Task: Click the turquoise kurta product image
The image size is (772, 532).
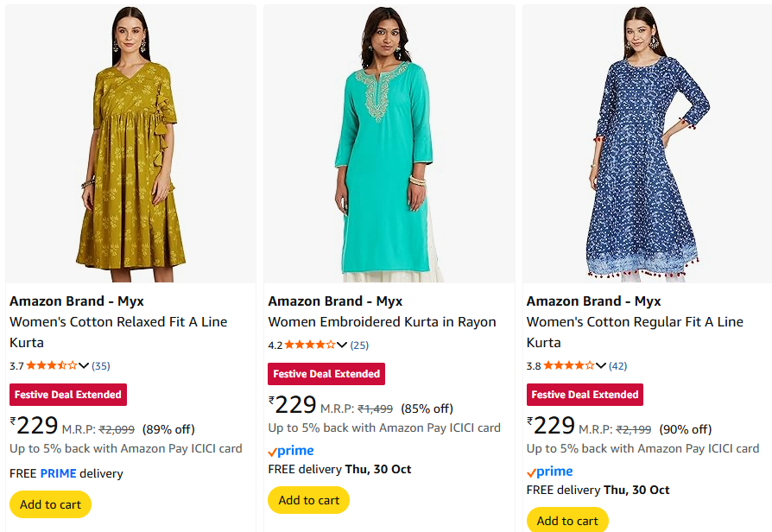Action: coord(389,143)
